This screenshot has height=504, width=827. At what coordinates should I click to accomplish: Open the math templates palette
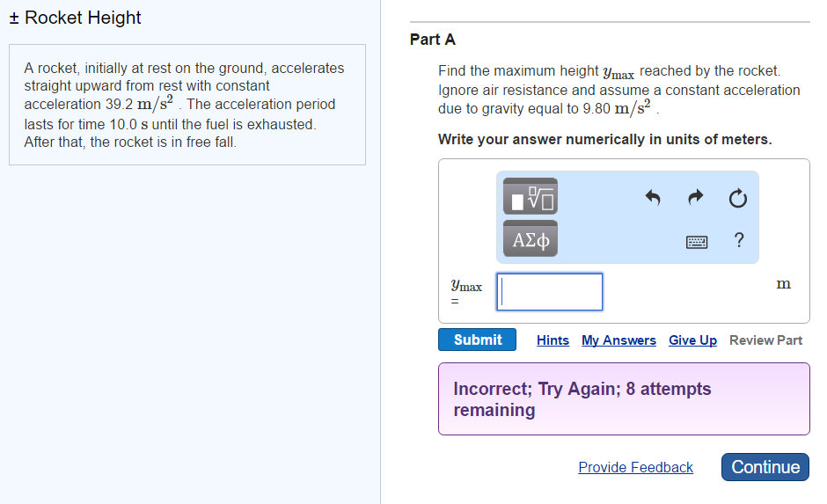point(531,197)
